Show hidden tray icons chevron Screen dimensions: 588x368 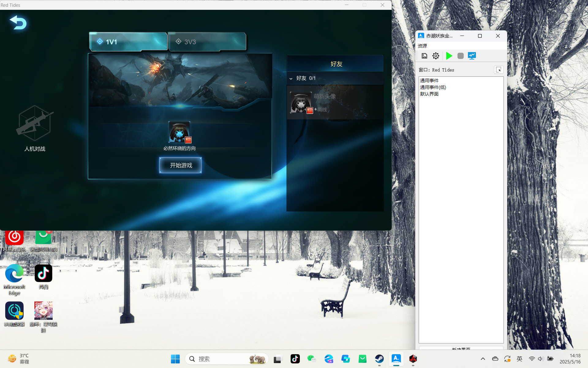point(483,359)
